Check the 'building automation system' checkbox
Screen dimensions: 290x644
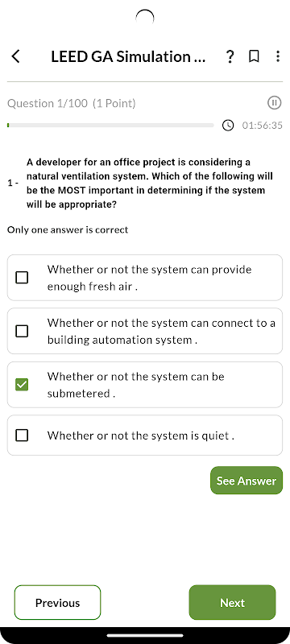click(x=22, y=331)
